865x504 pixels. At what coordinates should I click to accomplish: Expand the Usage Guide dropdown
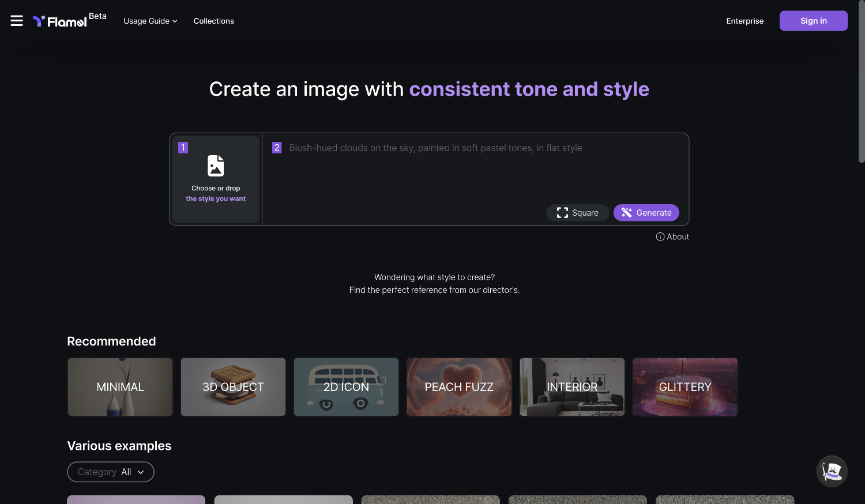point(150,21)
